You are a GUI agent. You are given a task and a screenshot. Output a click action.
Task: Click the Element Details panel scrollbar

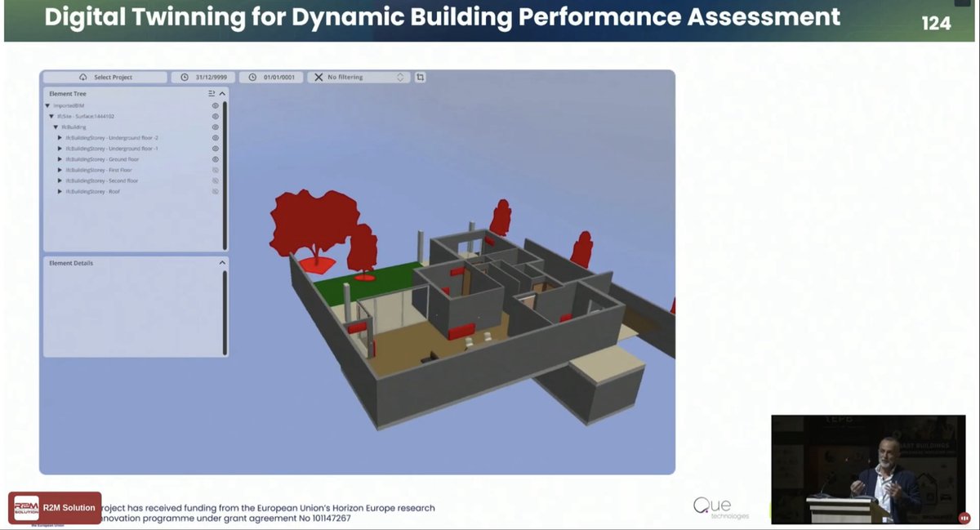coord(225,312)
